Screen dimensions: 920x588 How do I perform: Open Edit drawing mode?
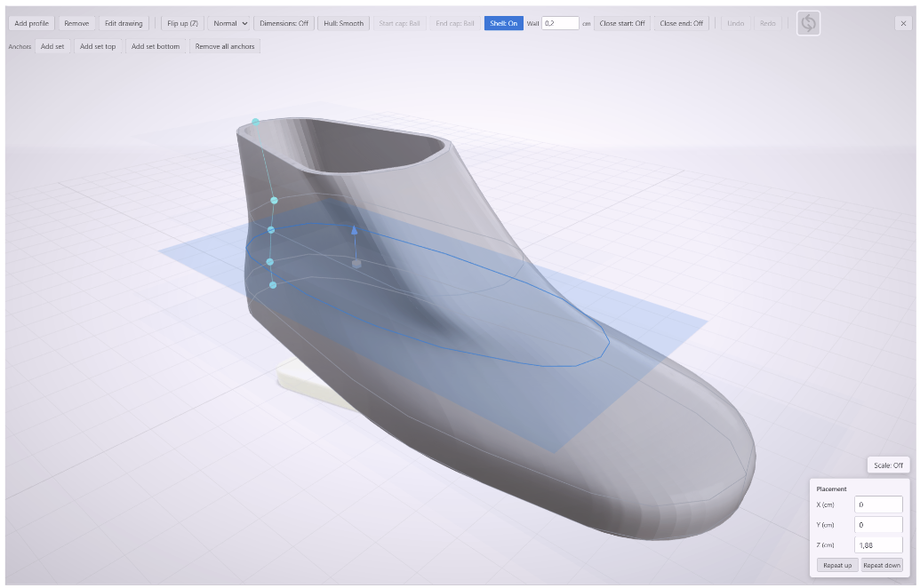tap(124, 23)
